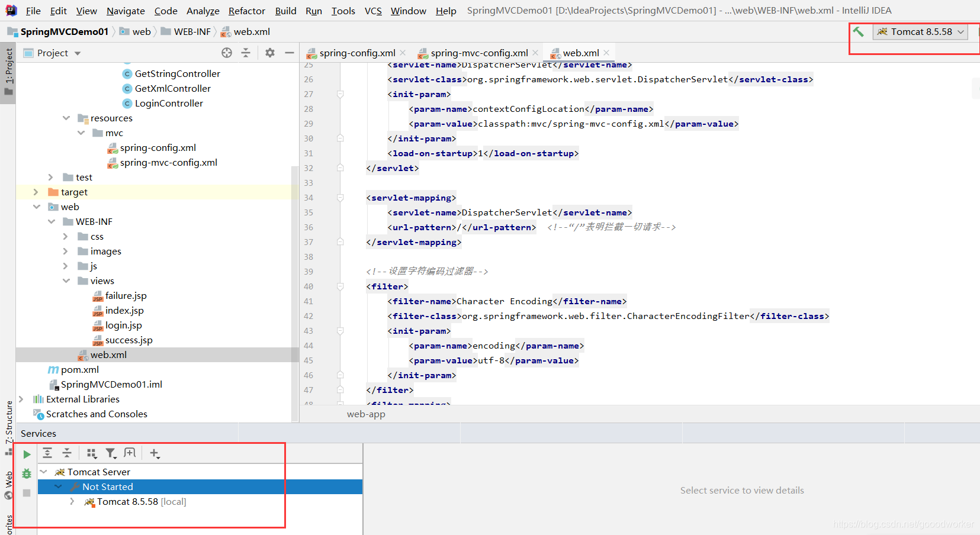Open spring-config.xml in project tree

coord(158,147)
